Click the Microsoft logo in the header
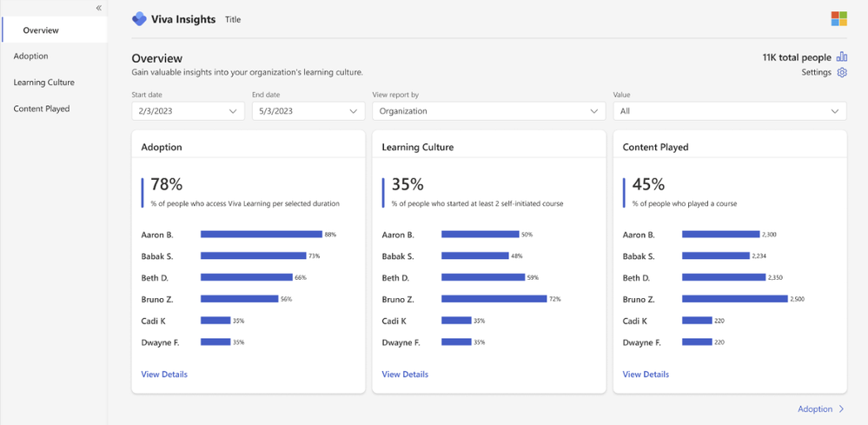 point(838,19)
